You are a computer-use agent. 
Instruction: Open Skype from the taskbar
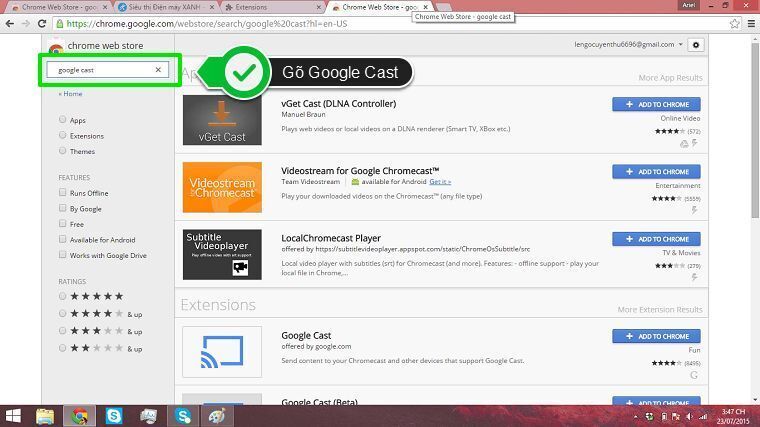114,416
